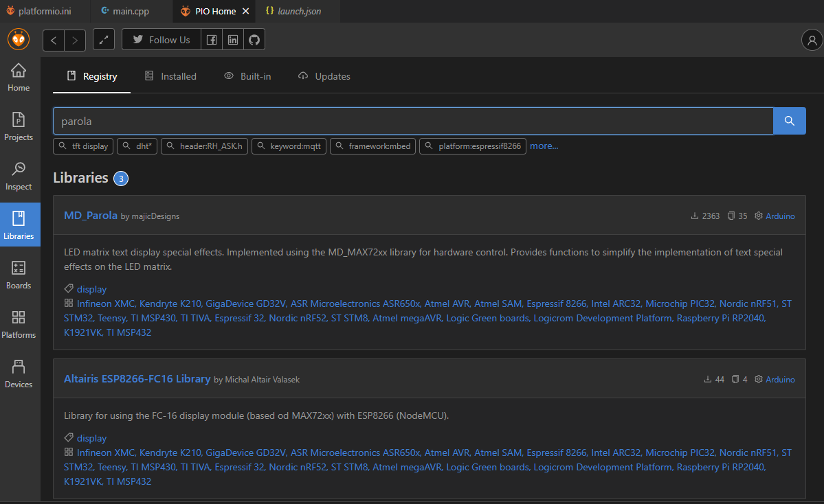The image size is (824, 504).
Task: Click the library search input field
Action: [x=412, y=121]
